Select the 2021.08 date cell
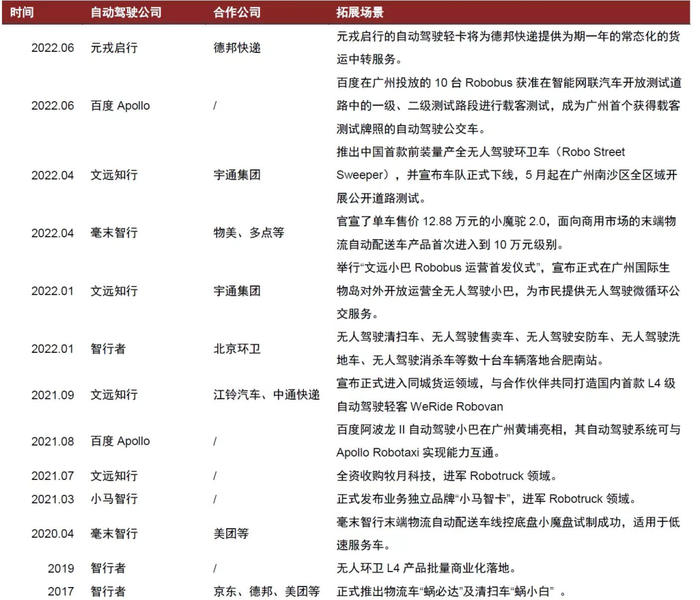700x600 pixels. click(x=52, y=441)
